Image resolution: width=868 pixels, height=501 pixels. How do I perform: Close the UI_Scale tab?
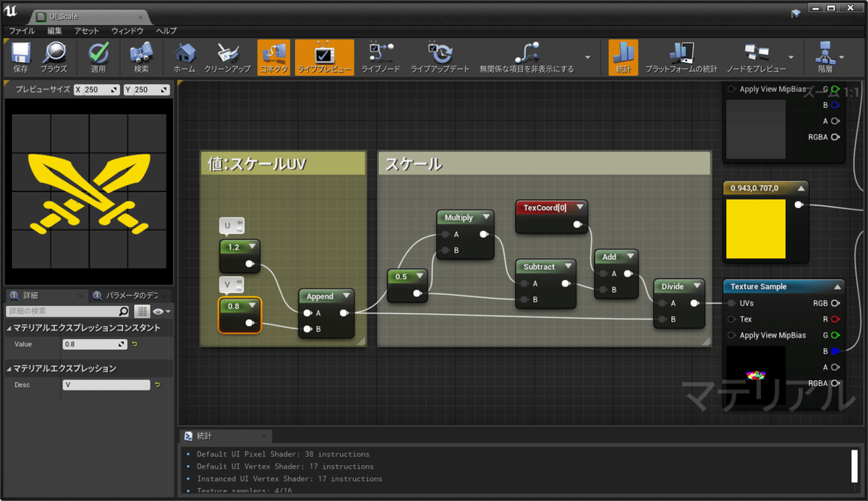tap(139, 17)
